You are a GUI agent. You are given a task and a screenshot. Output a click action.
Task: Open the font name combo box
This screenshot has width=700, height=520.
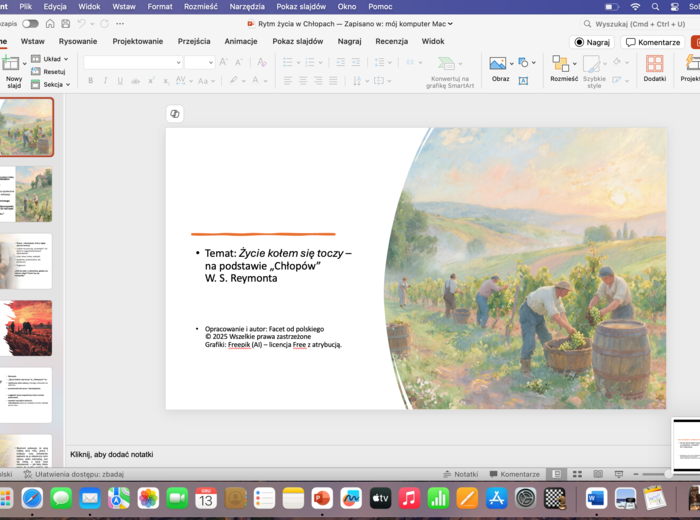click(x=132, y=62)
